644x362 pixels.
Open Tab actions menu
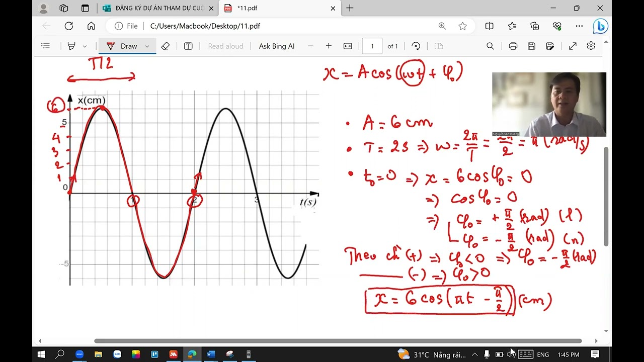[85, 8]
